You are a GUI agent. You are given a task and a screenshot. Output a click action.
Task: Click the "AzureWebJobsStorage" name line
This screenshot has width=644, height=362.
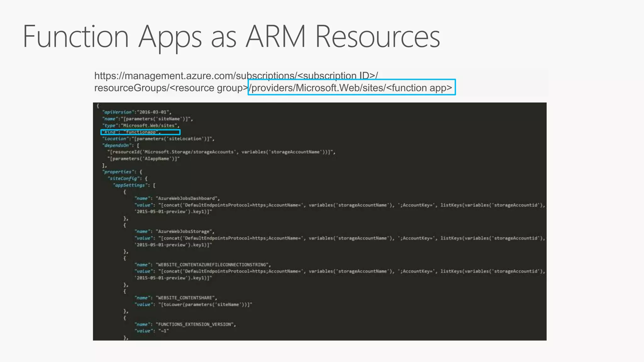pos(175,232)
